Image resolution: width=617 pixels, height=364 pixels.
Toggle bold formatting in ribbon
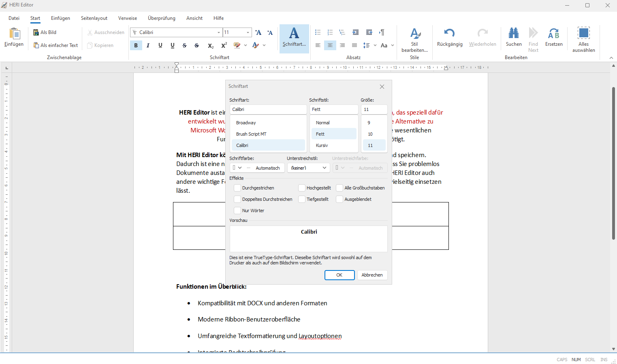click(x=136, y=45)
